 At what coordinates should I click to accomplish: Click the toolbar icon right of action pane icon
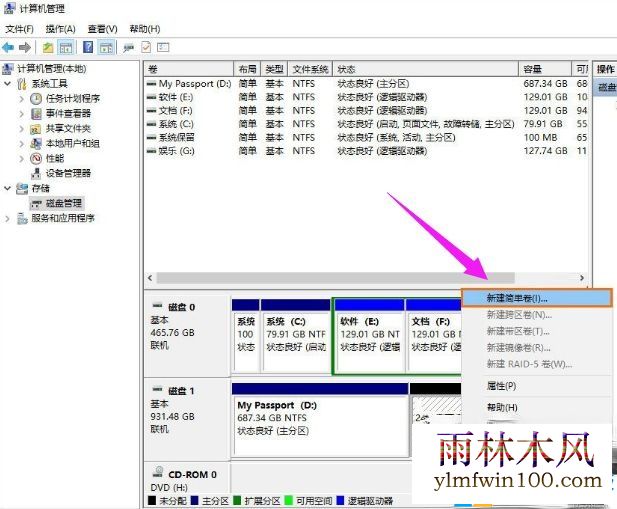(128, 48)
